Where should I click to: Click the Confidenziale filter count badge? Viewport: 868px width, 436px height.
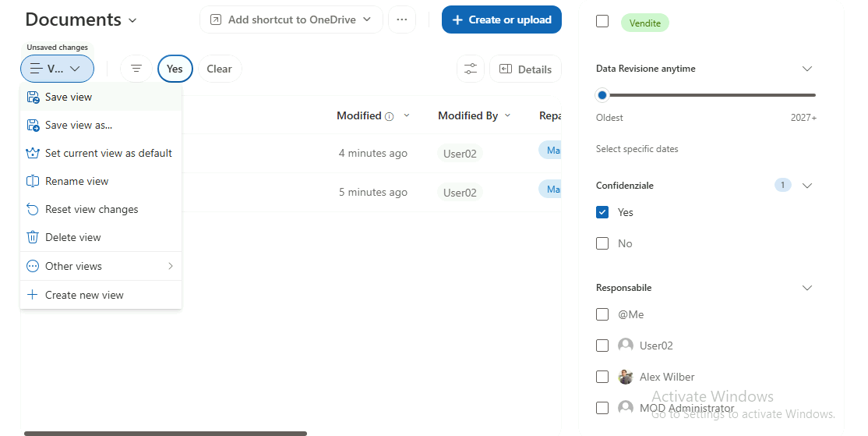click(783, 185)
